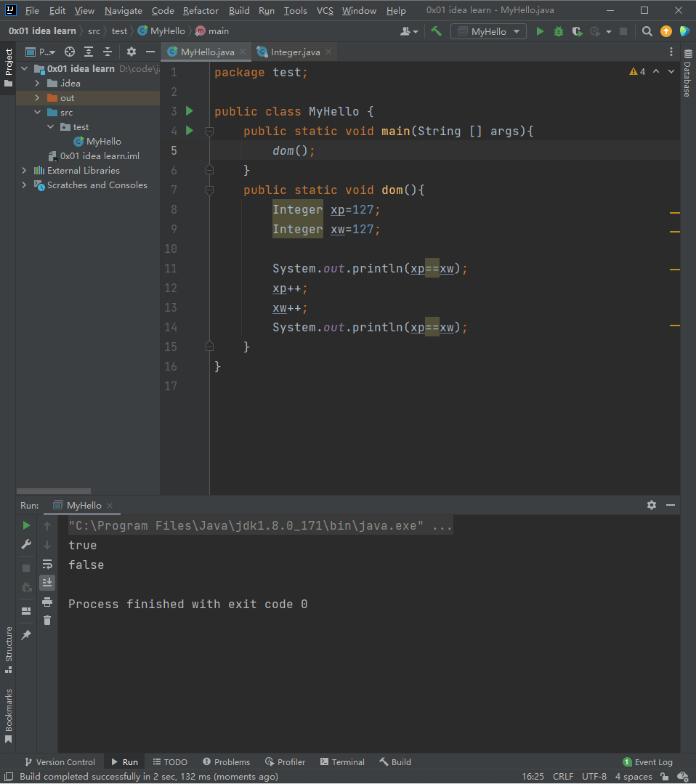
Task: Open Run panel settings gear
Action: [652, 505]
